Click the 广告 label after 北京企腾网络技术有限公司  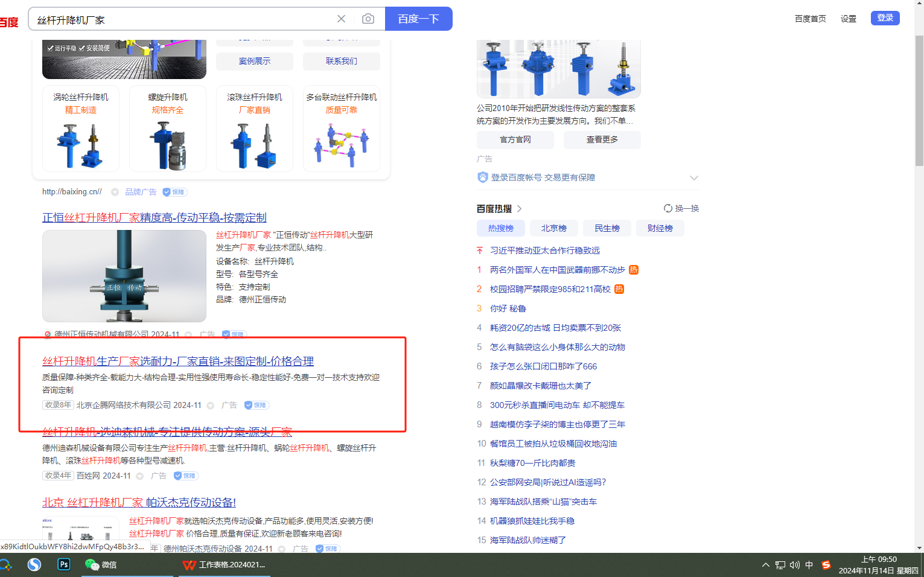(229, 406)
